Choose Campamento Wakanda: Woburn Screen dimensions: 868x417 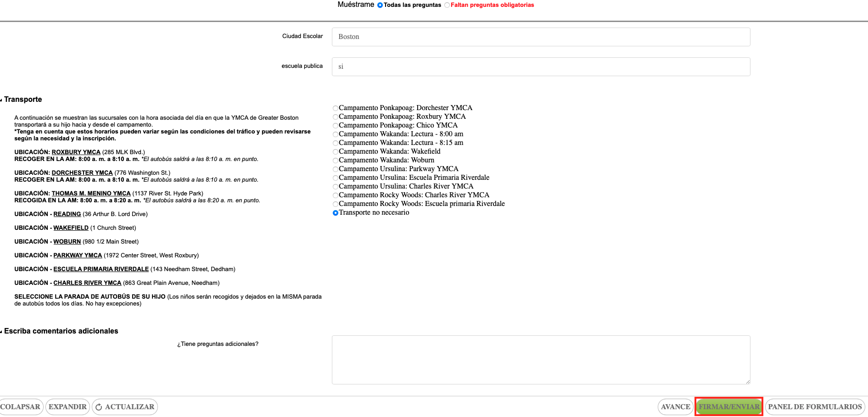pos(336,161)
